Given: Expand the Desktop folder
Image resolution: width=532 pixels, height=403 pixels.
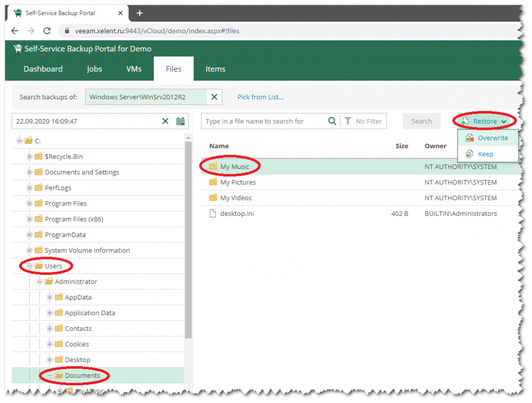Looking at the screenshot, I should 49,359.
